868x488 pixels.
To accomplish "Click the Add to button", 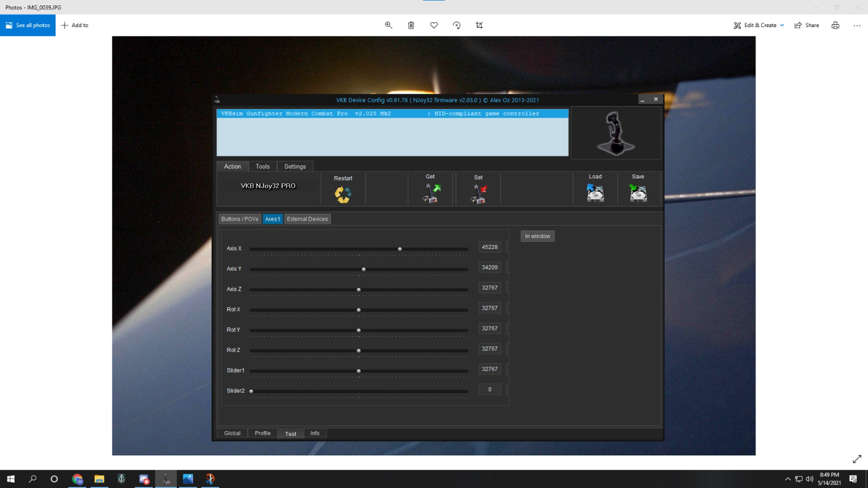I will click(x=75, y=25).
